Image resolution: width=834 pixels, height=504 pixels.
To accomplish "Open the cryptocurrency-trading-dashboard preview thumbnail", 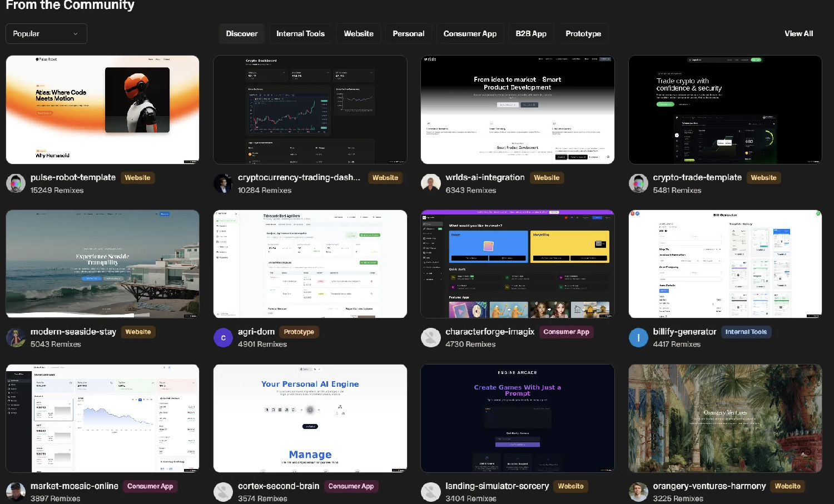I will pyautogui.click(x=310, y=109).
